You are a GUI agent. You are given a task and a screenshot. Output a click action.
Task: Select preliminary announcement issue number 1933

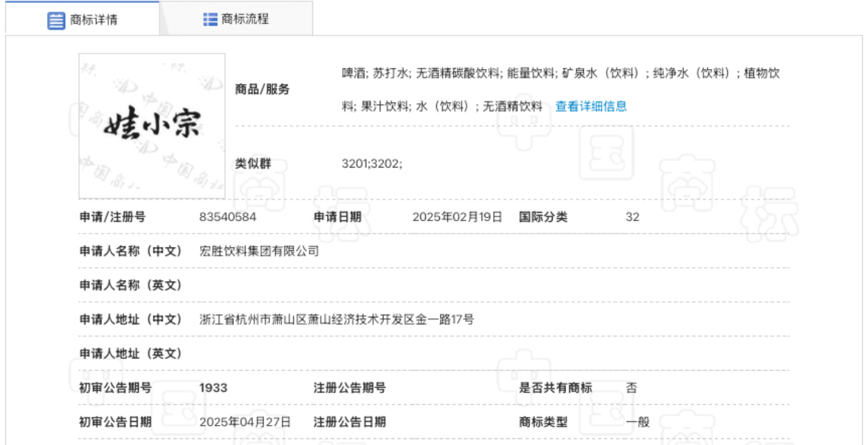[x=214, y=388]
